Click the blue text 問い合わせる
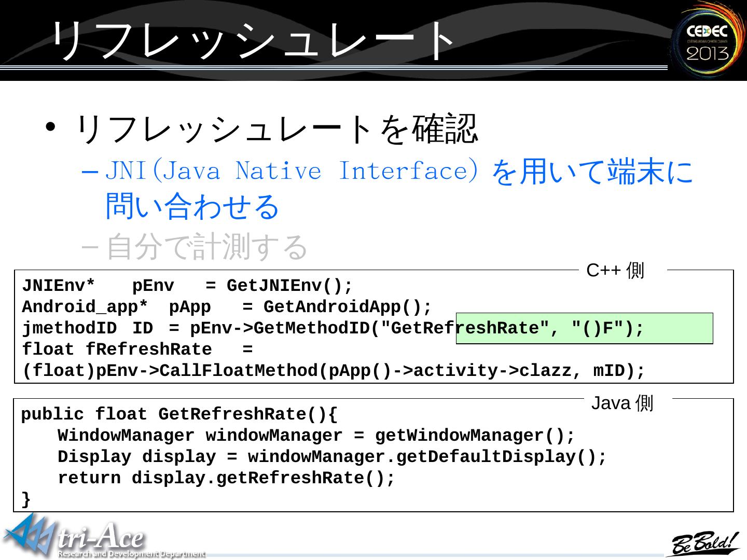This screenshot has height=560, width=747. click(x=192, y=206)
